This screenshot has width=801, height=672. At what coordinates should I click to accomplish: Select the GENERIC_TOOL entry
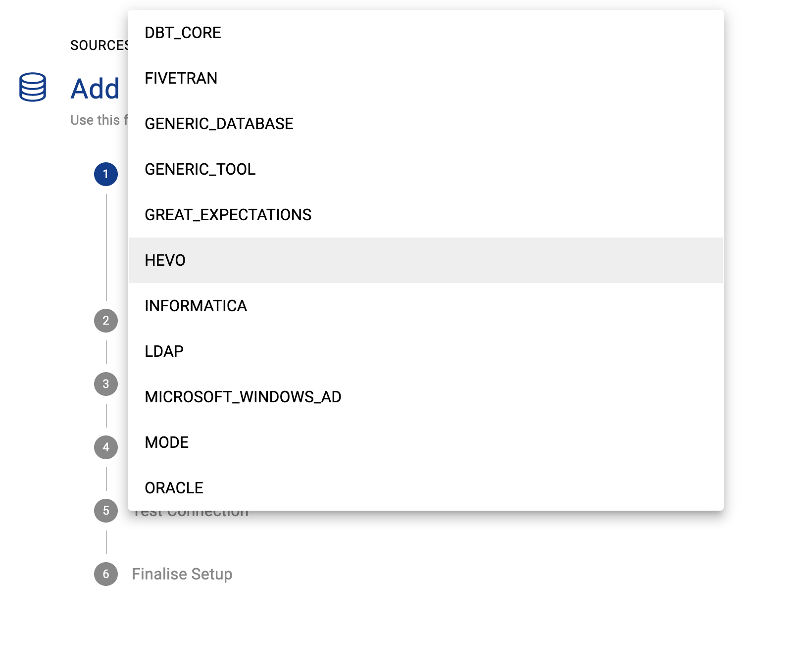pos(200,169)
